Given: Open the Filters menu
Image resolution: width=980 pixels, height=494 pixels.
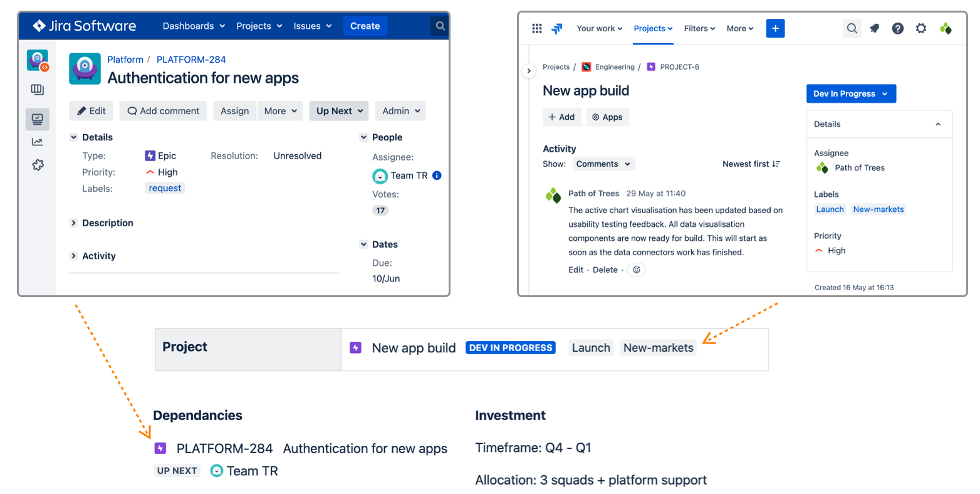Looking at the screenshot, I should (699, 28).
